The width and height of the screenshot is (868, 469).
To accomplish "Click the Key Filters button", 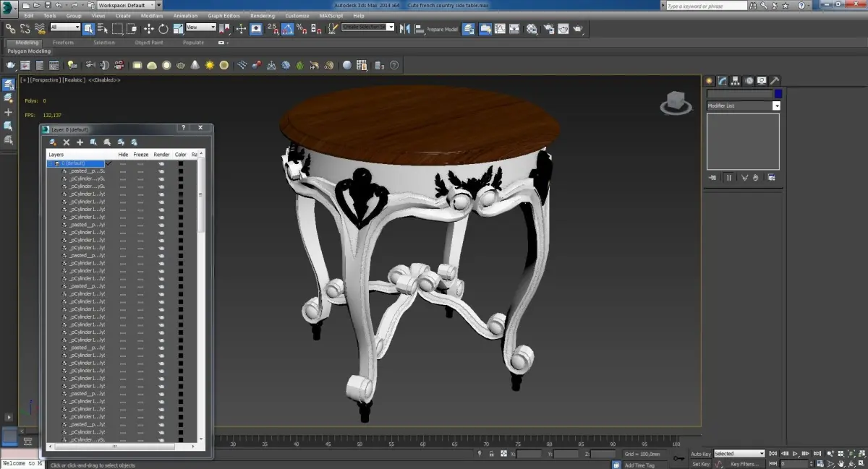I will [745, 464].
